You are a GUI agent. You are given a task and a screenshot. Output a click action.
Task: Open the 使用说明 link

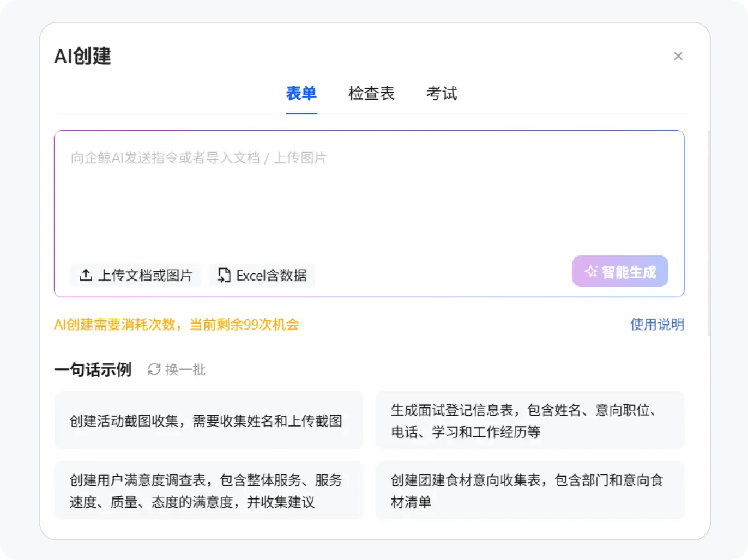pos(657,325)
